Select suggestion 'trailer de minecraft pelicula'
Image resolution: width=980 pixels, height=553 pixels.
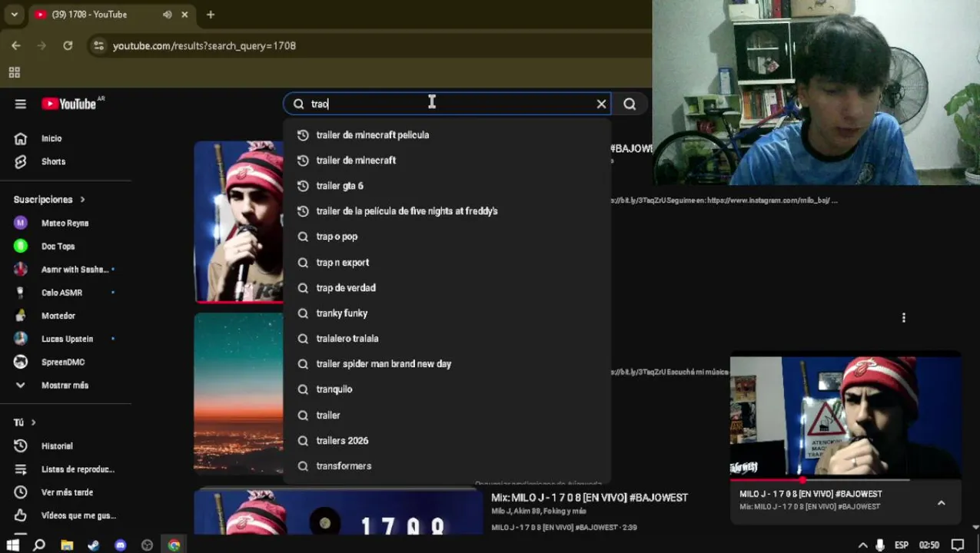pos(447,135)
